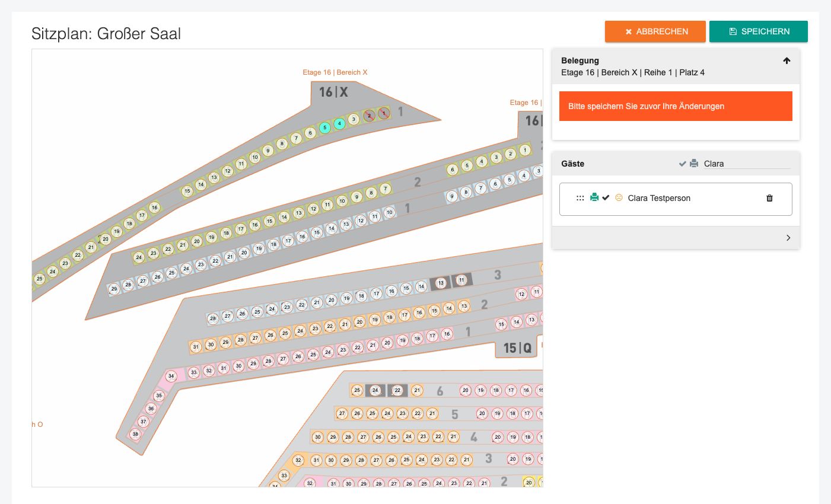Screen dimensions: 831x504
Task: Toggle the black checkmark beside Clara Testperson
Action: 606,197
